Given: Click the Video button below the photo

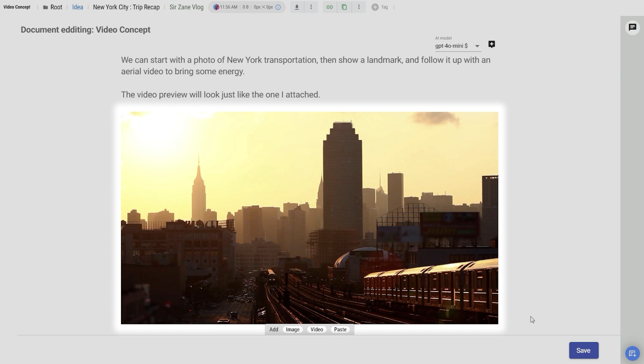Looking at the screenshot, I should coord(317,330).
